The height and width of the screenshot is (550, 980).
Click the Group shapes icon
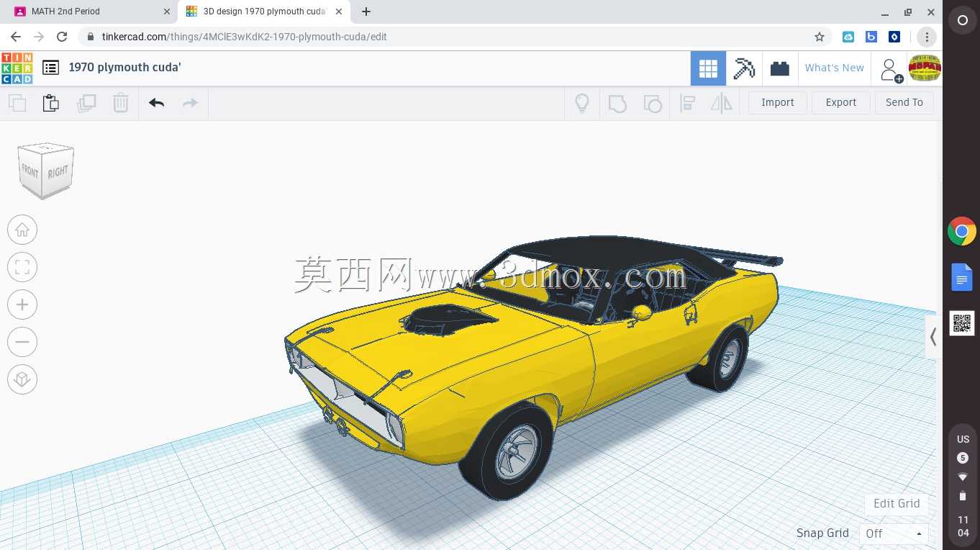tap(617, 103)
